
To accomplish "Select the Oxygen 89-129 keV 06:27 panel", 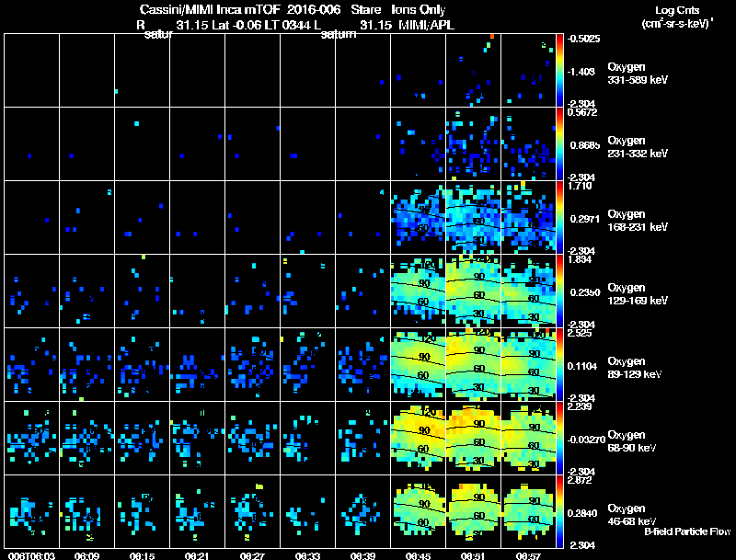I will tap(252, 364).
